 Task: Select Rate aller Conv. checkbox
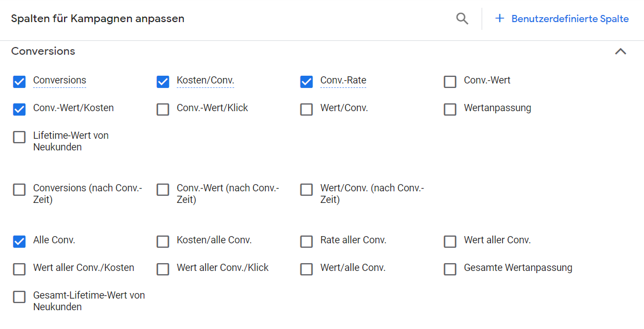[x=307, y=242]
